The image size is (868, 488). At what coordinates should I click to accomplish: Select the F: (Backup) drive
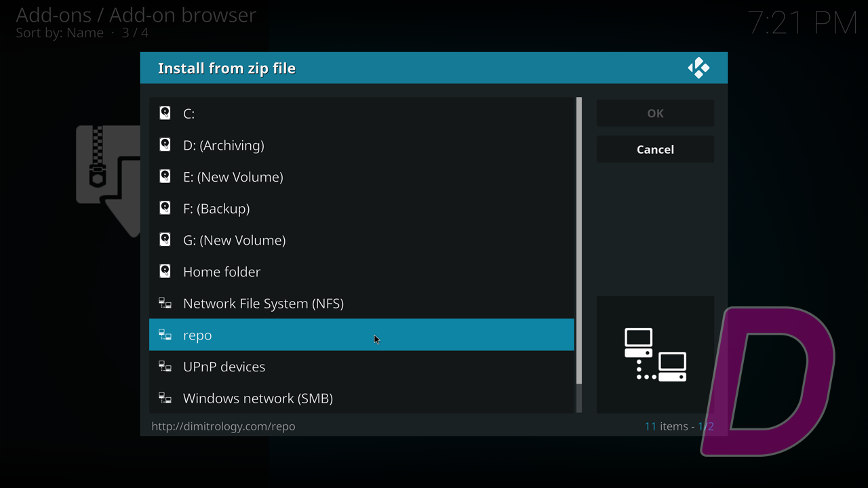[361, 208]
